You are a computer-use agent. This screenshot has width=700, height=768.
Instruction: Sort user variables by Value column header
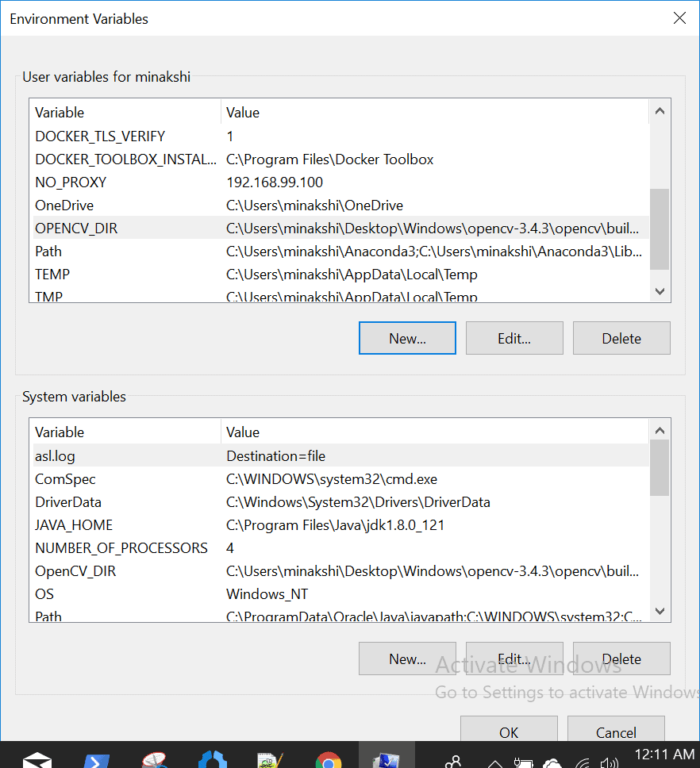[435, 112]
